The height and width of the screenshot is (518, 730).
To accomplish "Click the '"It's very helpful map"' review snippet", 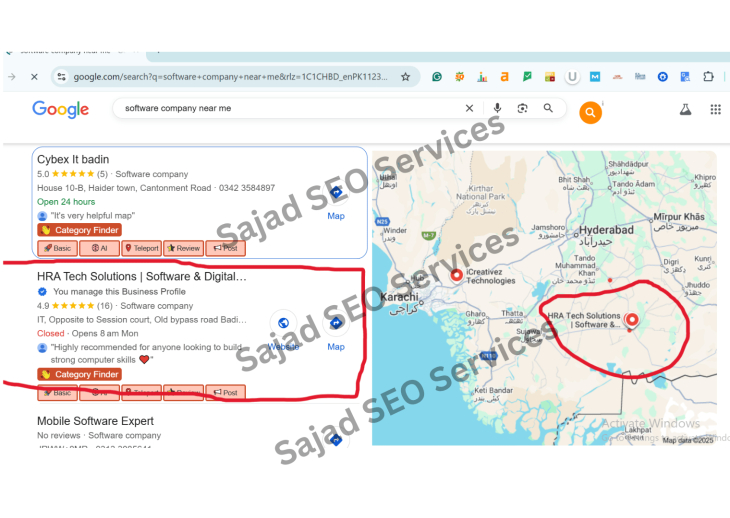I will click(92, 216).
